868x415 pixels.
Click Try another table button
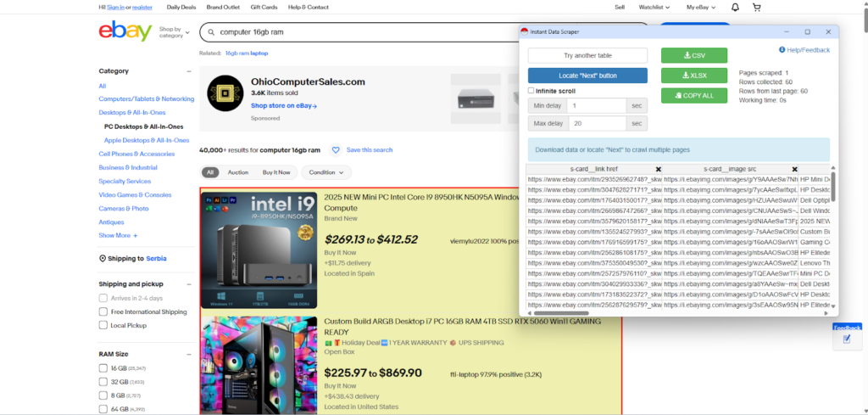pos(587,55)
